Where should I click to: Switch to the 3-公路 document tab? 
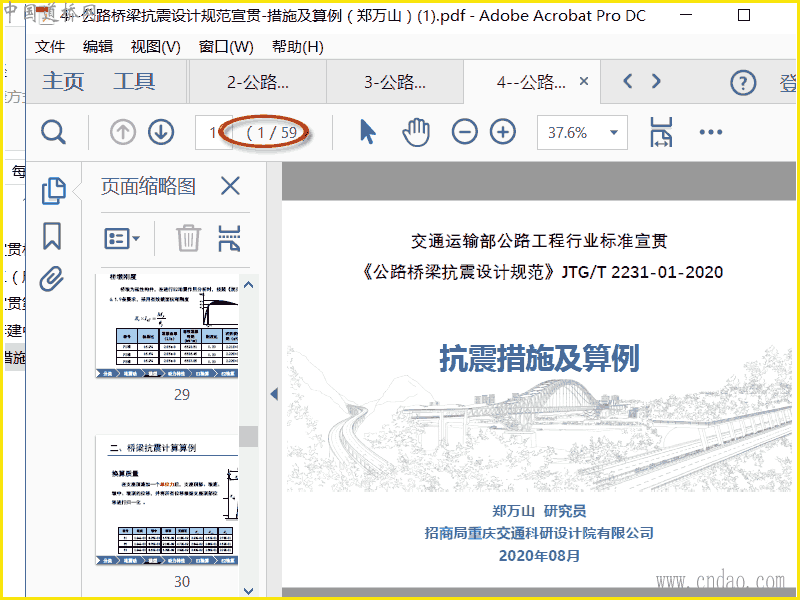tap(395, 82)
